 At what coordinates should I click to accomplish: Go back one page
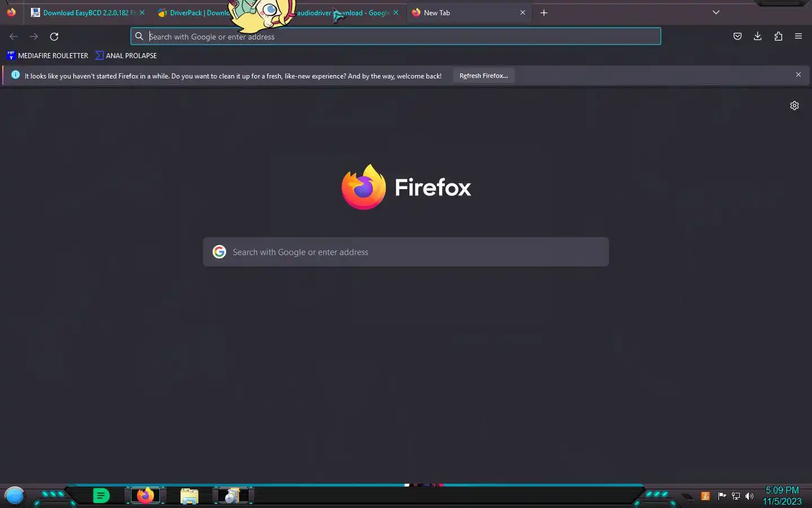pyautogui.click(x=14, y=37)
